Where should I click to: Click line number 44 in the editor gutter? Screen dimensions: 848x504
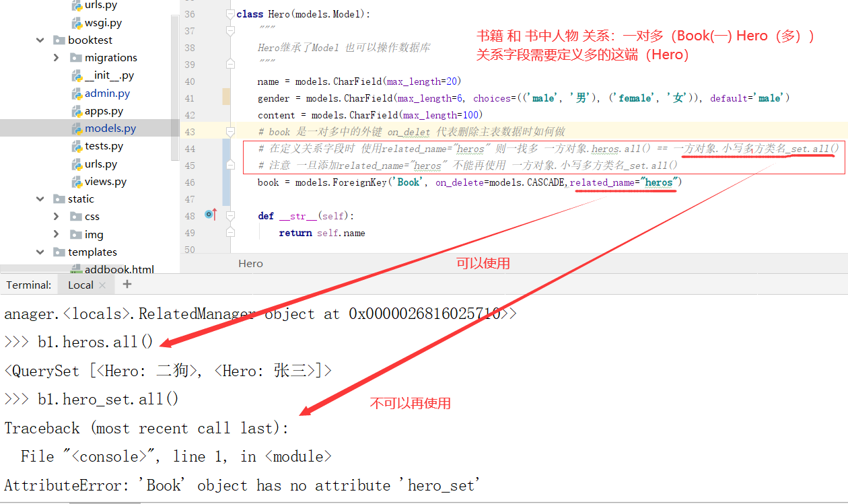190,149
